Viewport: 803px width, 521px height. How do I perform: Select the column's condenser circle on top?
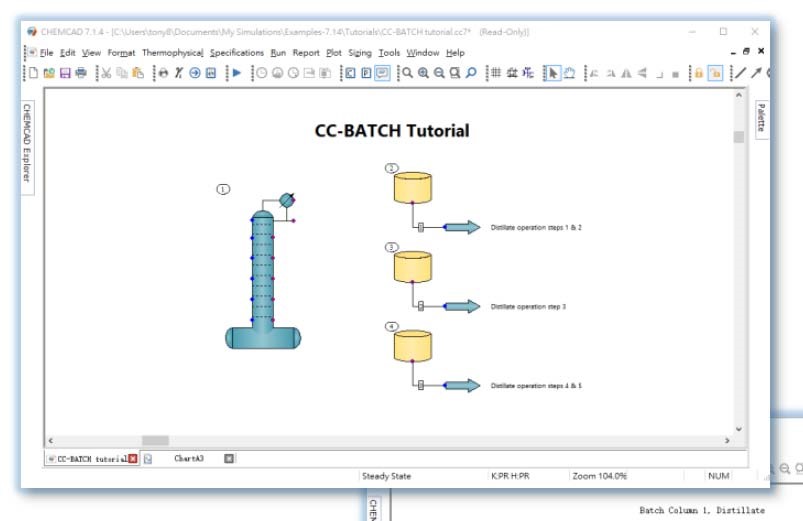click(287, 200)
